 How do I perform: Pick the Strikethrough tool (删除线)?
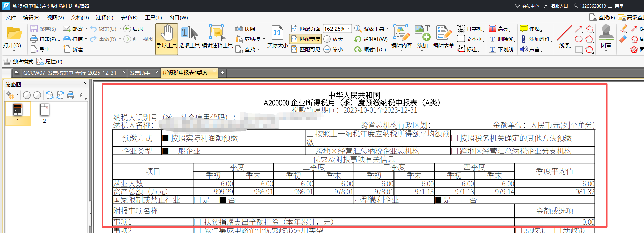pyautogui.click(x=502, y=39)
